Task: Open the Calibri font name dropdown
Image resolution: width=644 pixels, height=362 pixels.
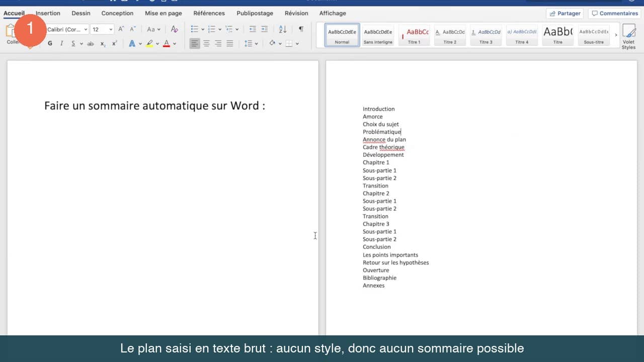Action: pyautogui.click(x=86, y=30)
